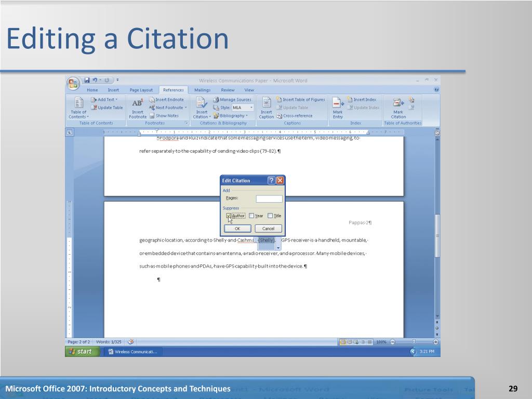Open the Windows start menu

tap(83, 352)
